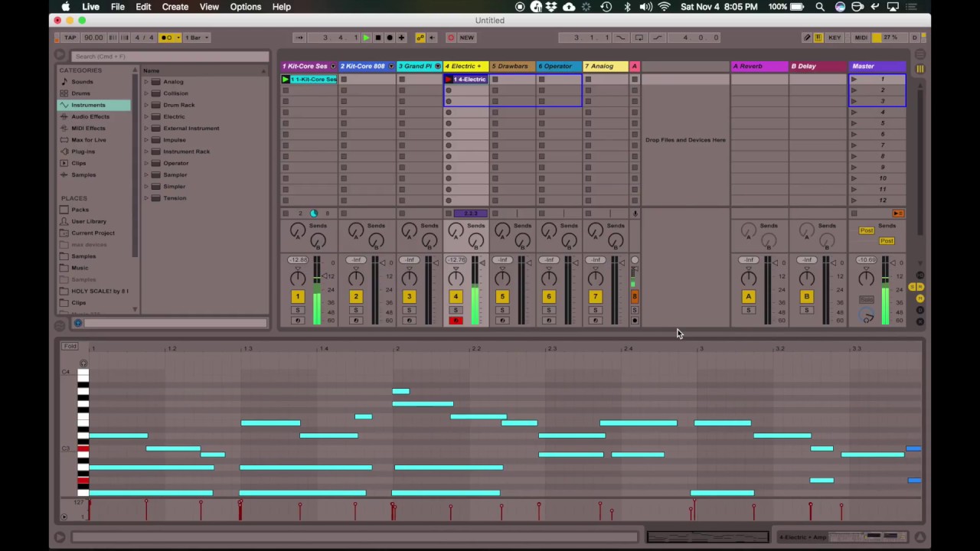Select the Sounds category

82,82
